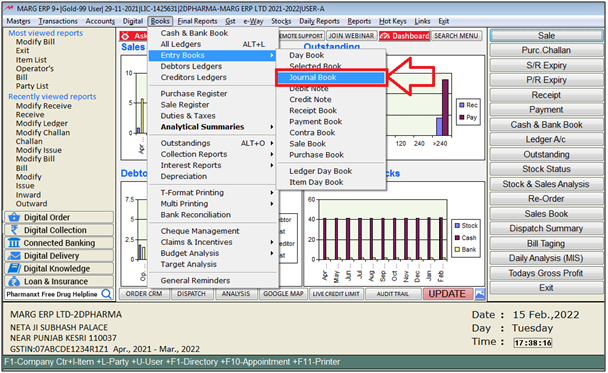Click the Digital Delivery envelope icon
This screenshot has height=373, width=608.
click(x=14, y=256)
